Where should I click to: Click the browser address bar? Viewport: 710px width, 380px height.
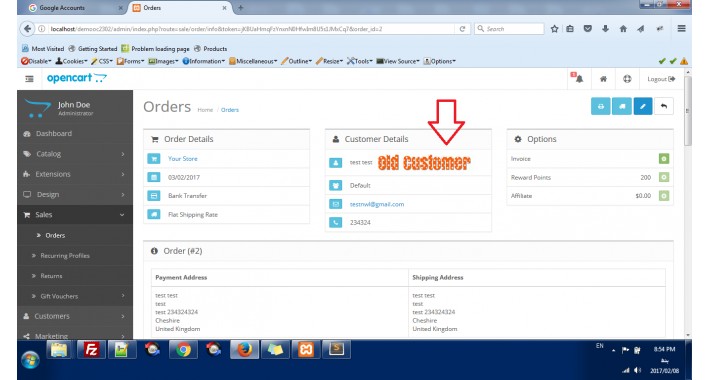coord(251,29)
